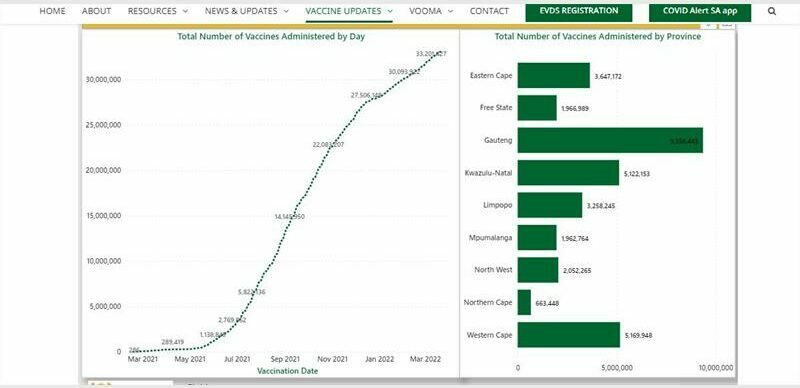The height and width of the screenshot is (388, 800).
Task: Expand the News & Updates chevron
Action: pyautogui.click(x=286, y=11)
